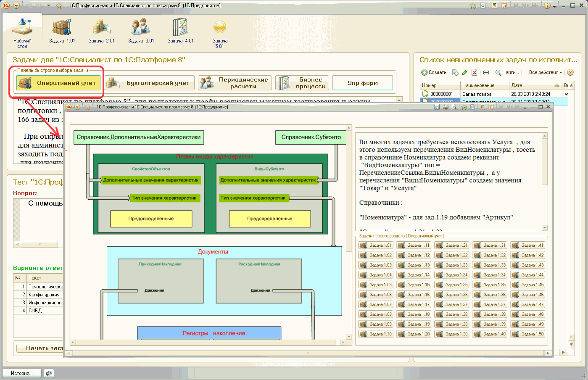Open the Задача 5.01 section

pyautogui.click(x=220, y=34)
